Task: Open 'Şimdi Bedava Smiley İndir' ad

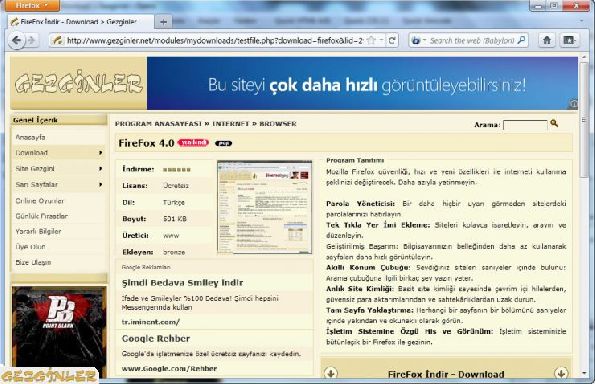Action: (x=182, y=283)
